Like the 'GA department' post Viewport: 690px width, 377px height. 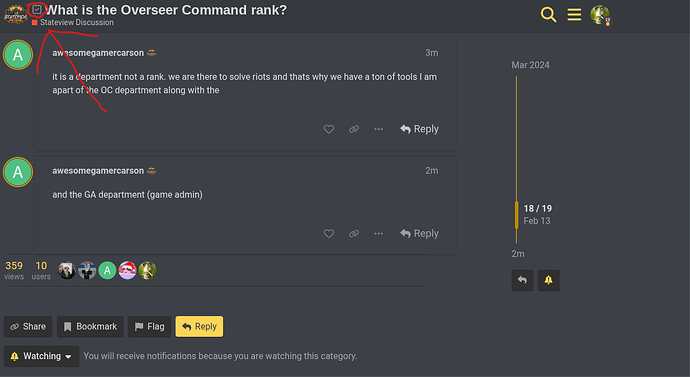(329, 234)
